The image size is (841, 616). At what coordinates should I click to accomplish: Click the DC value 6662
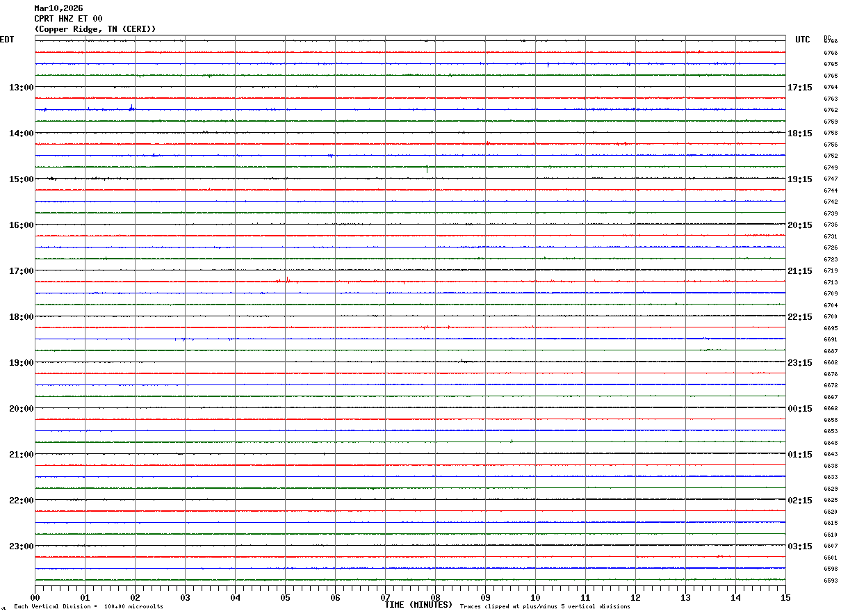pos(831,409)
